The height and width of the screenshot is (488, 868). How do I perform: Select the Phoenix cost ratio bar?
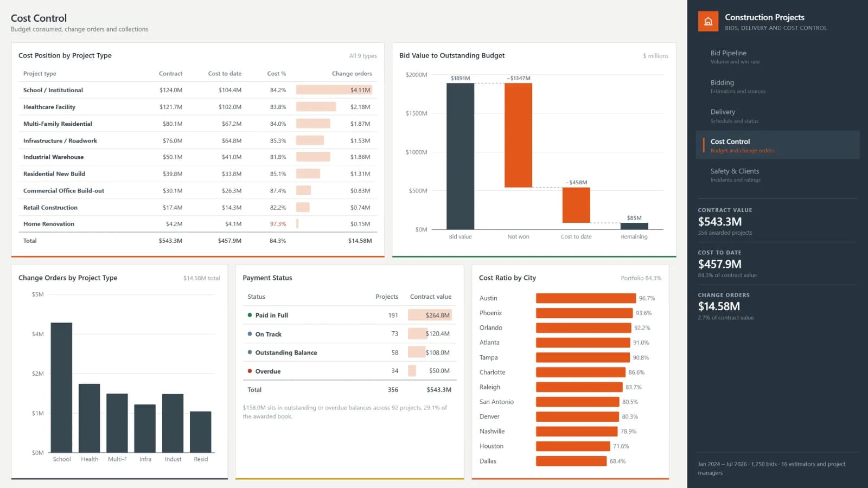[x=584, y=313]
